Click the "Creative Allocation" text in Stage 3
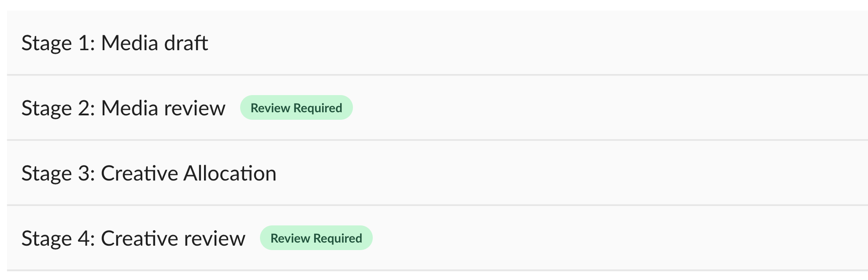The width and height of the screenshot is (868, 280). (x=188, y=174)
